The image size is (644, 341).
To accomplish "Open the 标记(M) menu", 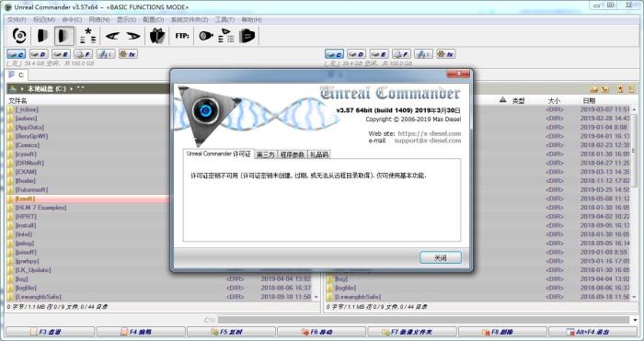I will [44, 19].
